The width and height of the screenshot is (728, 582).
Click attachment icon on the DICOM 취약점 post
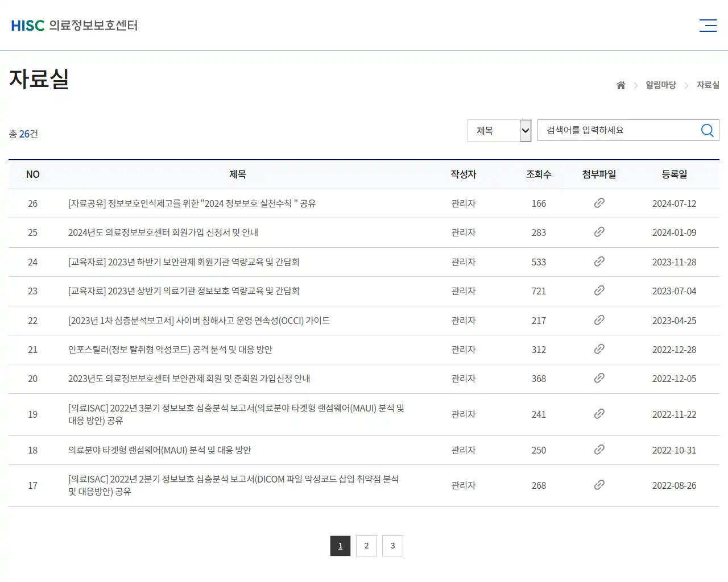(599, 485)
